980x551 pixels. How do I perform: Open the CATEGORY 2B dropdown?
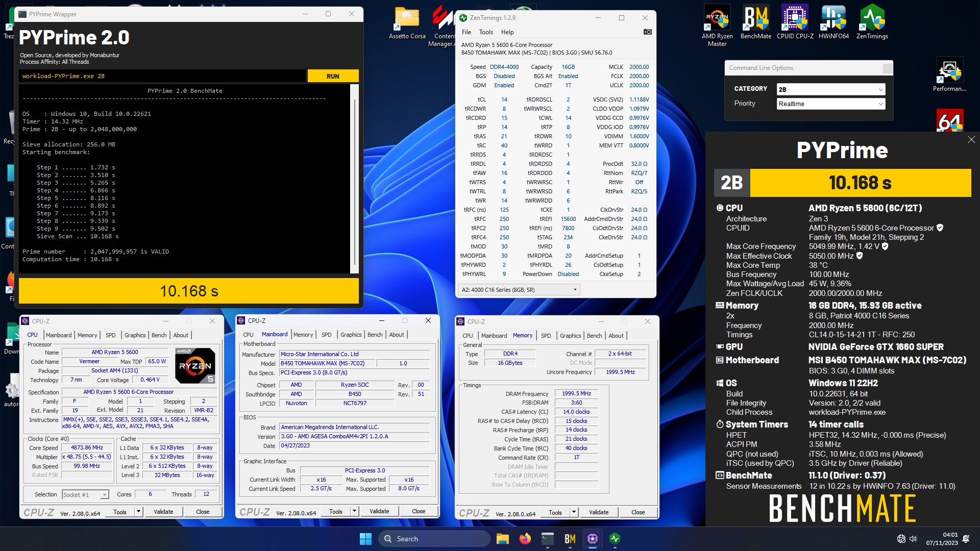[x=831, y=89]
